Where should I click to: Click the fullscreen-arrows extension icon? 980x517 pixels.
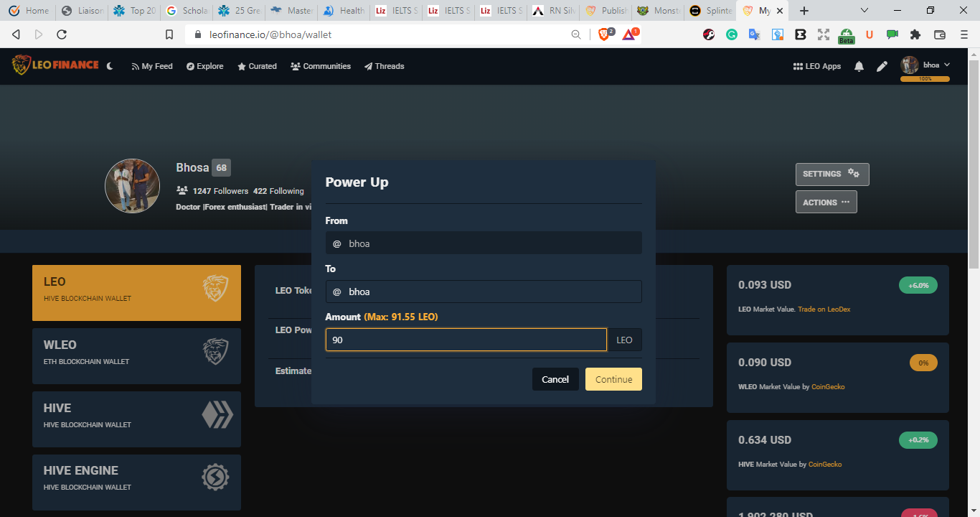point(823,34)
